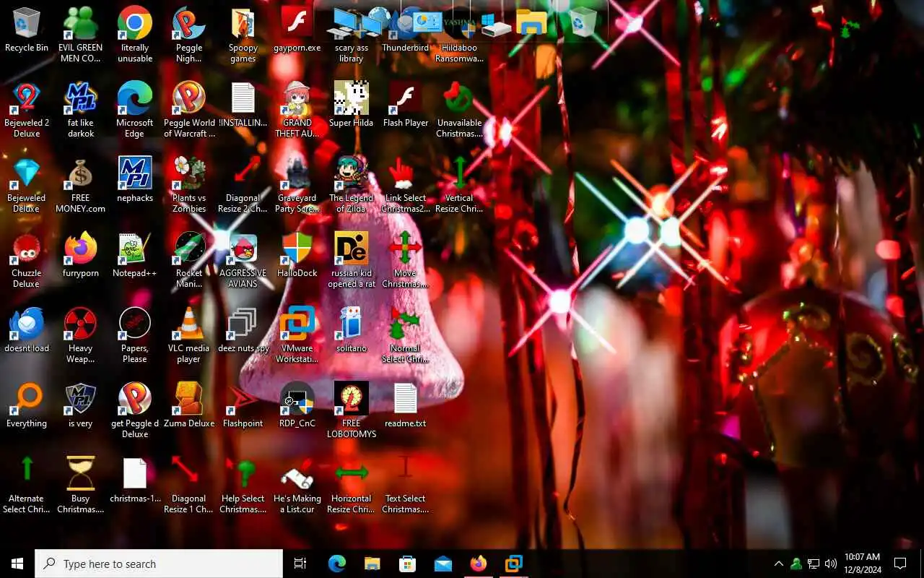Screen dimensions: 924x578
Task: Launch VMware Workstation desktop shortcut
Action: coord(297,335)
